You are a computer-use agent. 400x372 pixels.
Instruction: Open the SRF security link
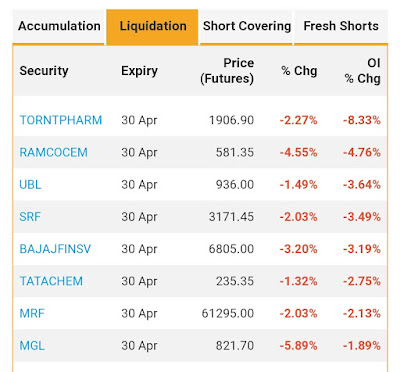30,217
